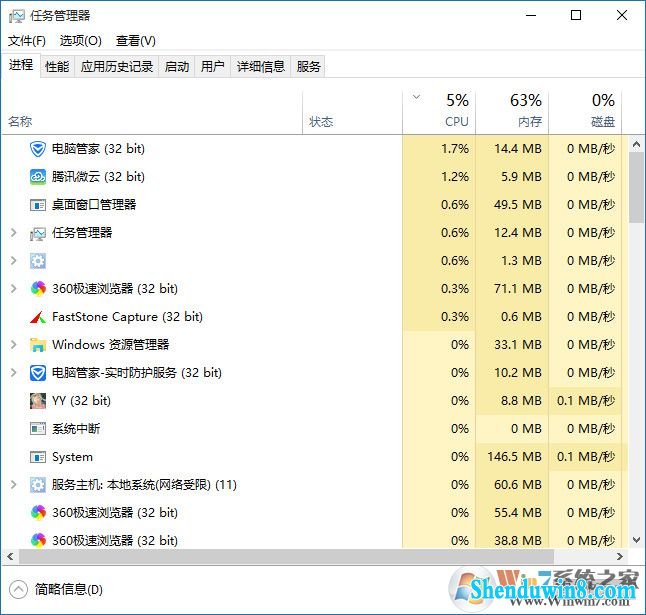Click the 60.6 MB memory value
Image resolution: width=646 pixels, height=615 pixels.
pos(517,485)
